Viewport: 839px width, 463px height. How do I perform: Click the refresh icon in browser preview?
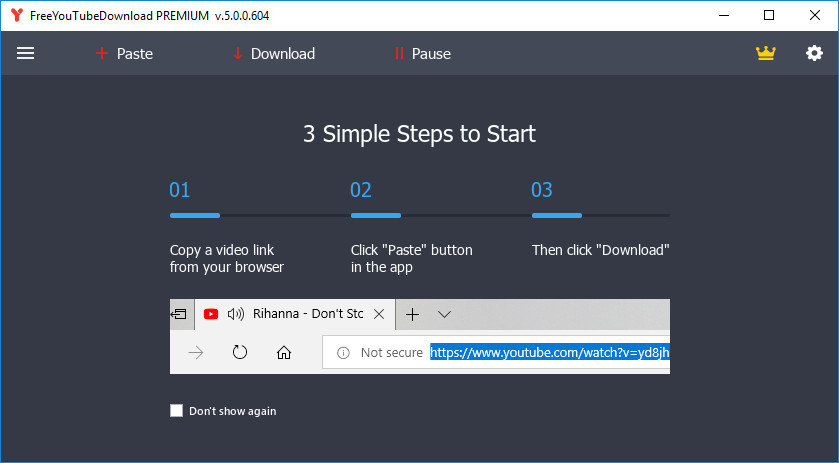click(x=240, y=352)
